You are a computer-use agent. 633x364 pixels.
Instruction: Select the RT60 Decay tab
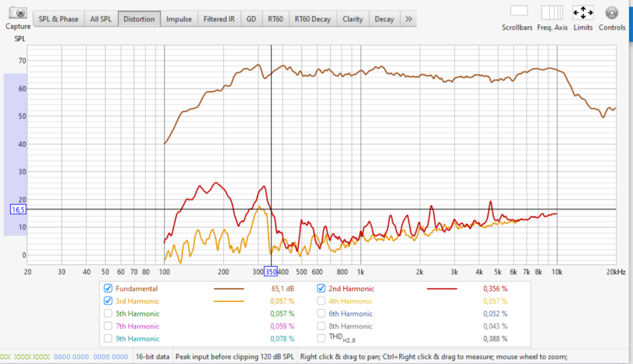pos(313,19)
